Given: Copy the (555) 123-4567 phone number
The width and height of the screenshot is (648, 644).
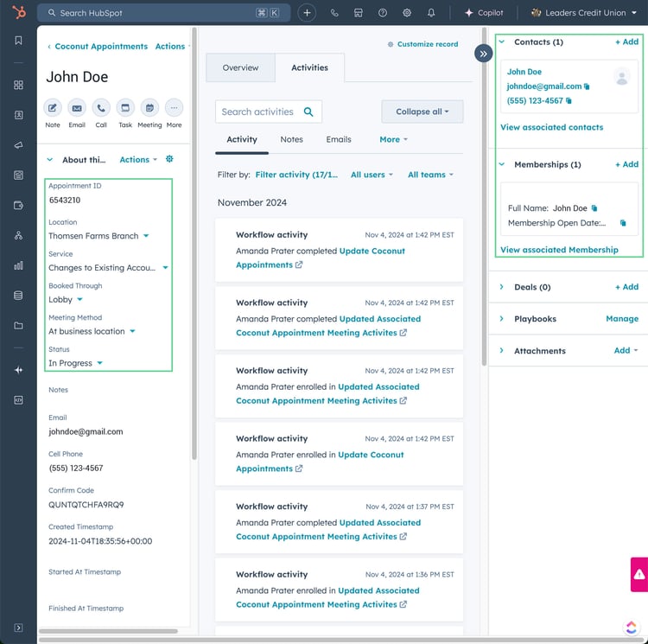Looking at the screenshot, I should pos(569,101).
